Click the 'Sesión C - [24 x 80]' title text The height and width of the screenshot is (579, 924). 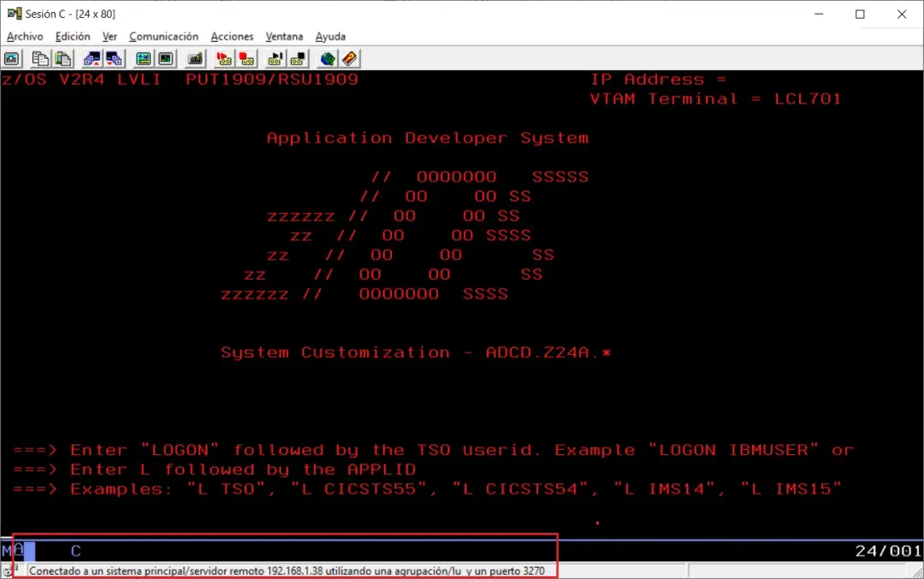pos(70,14)
